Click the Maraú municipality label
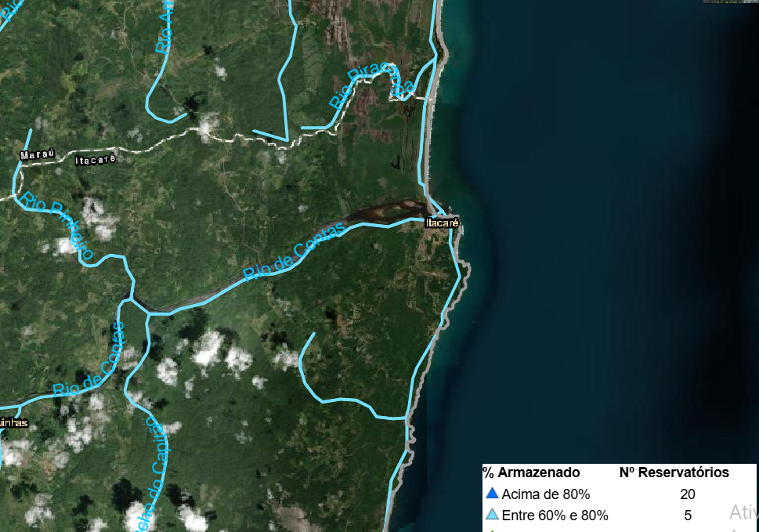 coord(38,155)
